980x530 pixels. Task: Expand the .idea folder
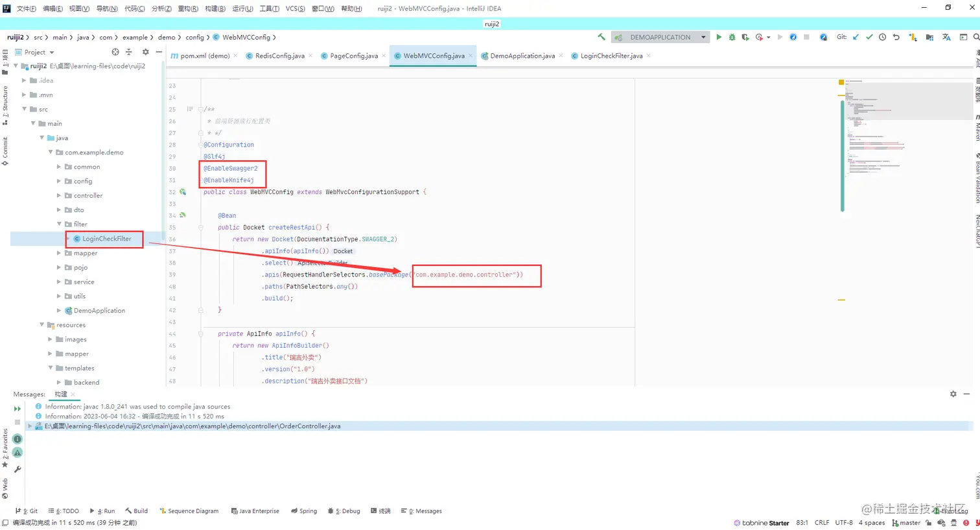coord(25,80)
